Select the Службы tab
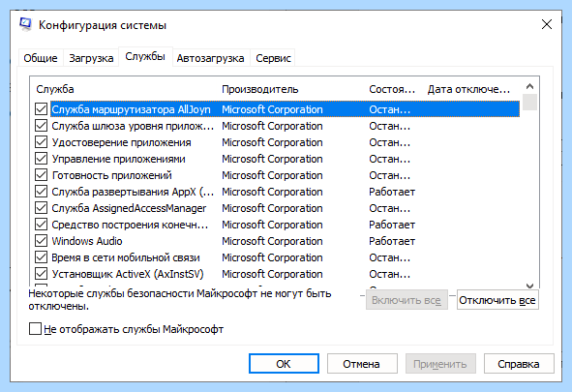 click(x=145, y=56)
